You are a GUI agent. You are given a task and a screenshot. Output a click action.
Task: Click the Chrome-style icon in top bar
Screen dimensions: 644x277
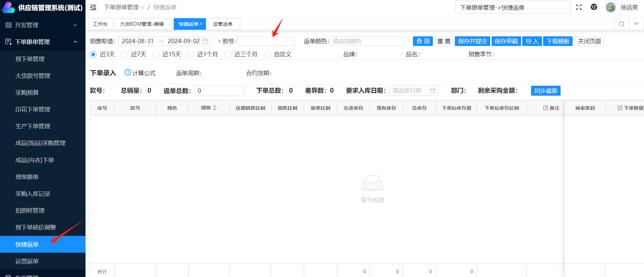click(594, 7)
